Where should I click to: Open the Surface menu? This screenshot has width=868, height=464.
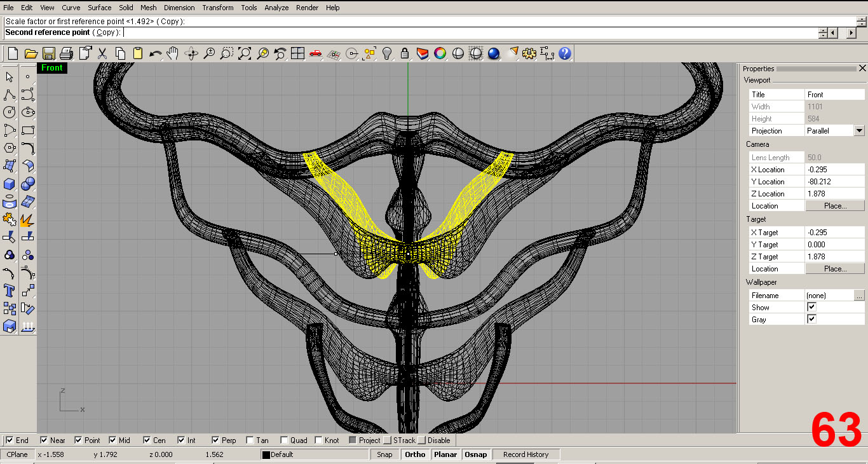[x=100, y=8]
